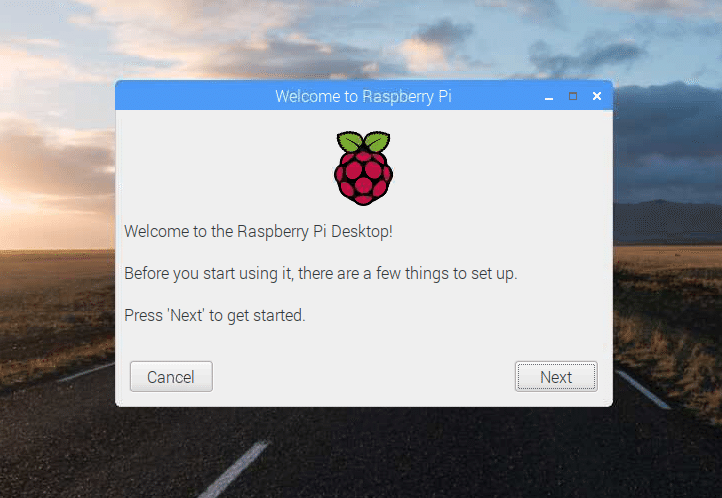Screen dimensions: 722x498
Task: Select the 'Welcome to Raspberry Pi' title bar
Action: click(363, 96)
